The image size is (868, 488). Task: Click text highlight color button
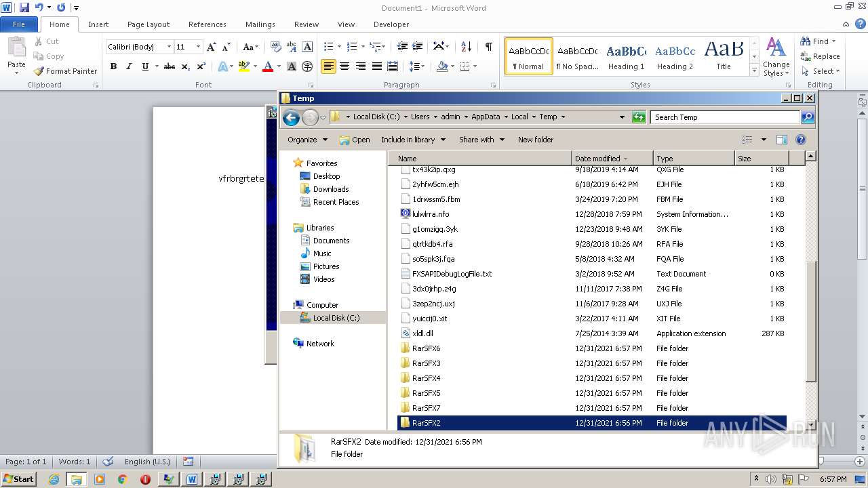[244, 66]
